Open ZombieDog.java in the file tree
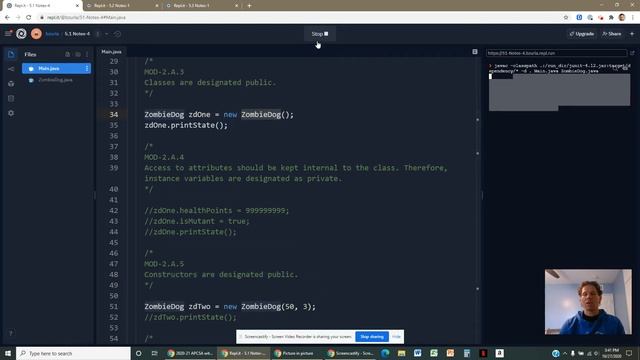The width and height of the screenshot is (640, 360). click(56, 80)
